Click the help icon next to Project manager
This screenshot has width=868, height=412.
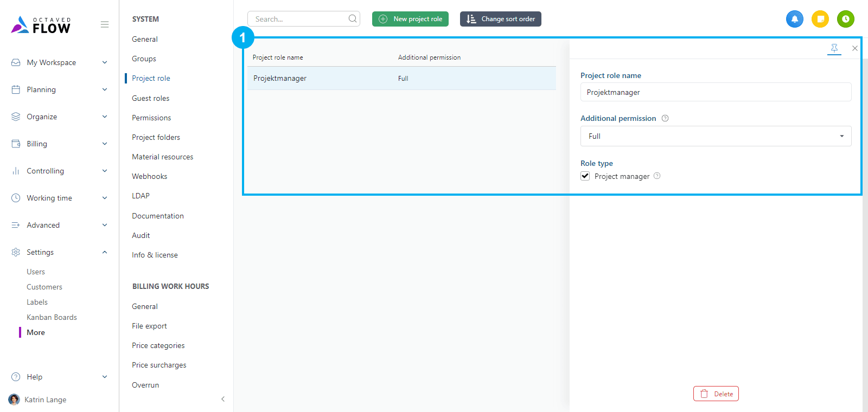pos(657,176)
